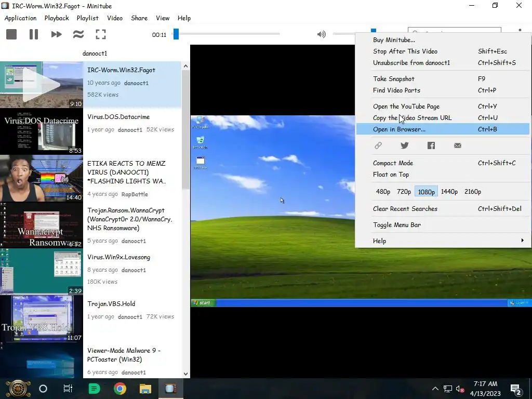Select Viewer-Made Malware 9 title

click(x=124, y=355)
